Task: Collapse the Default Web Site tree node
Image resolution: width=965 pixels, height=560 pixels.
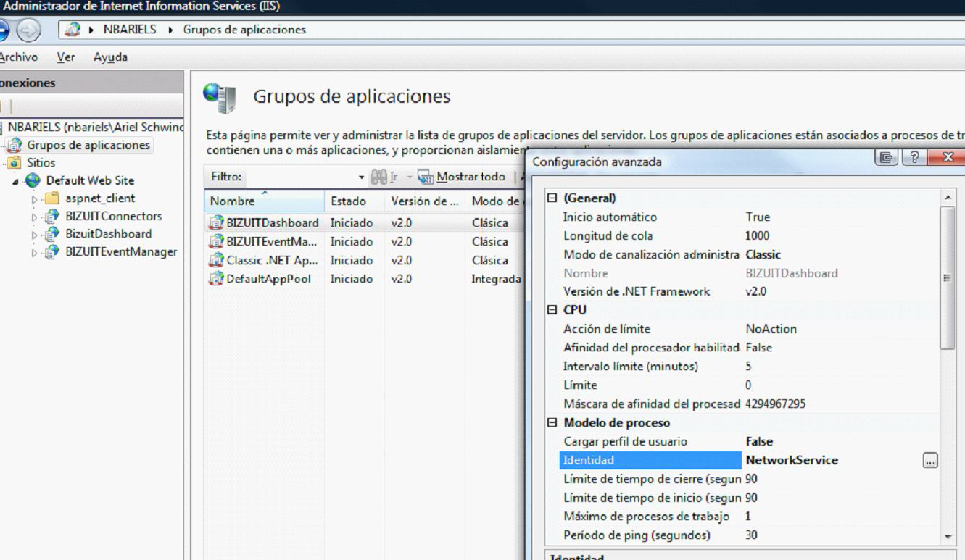Action: tap(16, 181)
